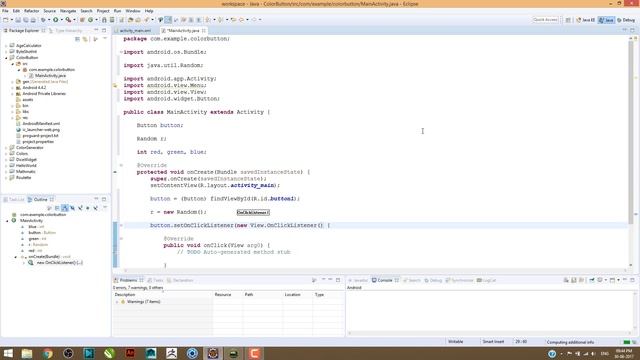Open File Explorer from the taskbar
This screenshot has width=640, height=360.
tap(27, 353)
